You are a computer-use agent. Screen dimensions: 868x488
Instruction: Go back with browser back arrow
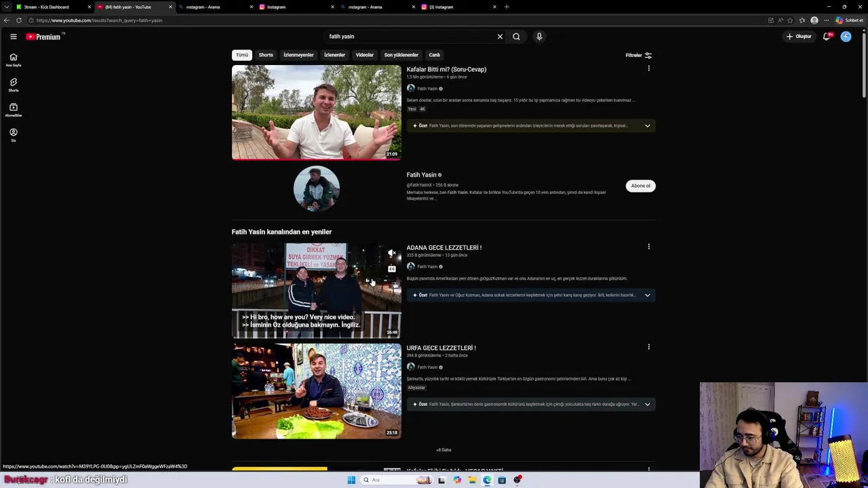click(x=7, y=20)
